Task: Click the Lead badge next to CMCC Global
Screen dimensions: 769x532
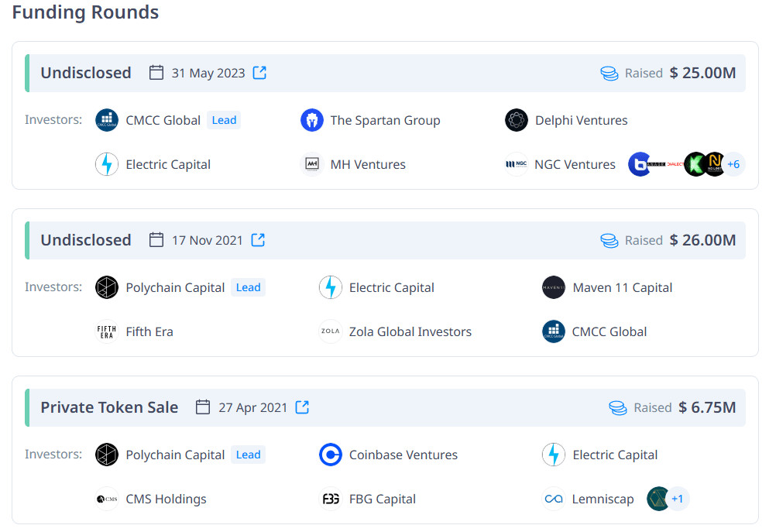Action: (224, 120)
